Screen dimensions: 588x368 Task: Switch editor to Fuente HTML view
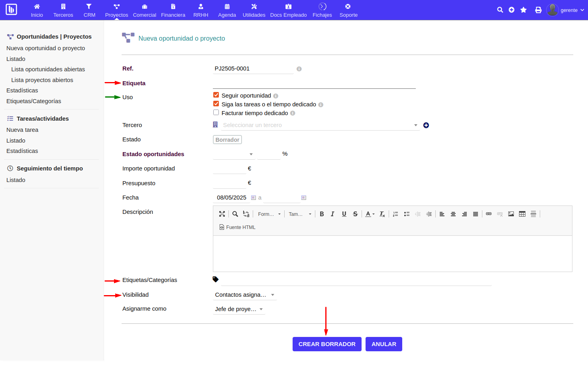coord(237,227)
